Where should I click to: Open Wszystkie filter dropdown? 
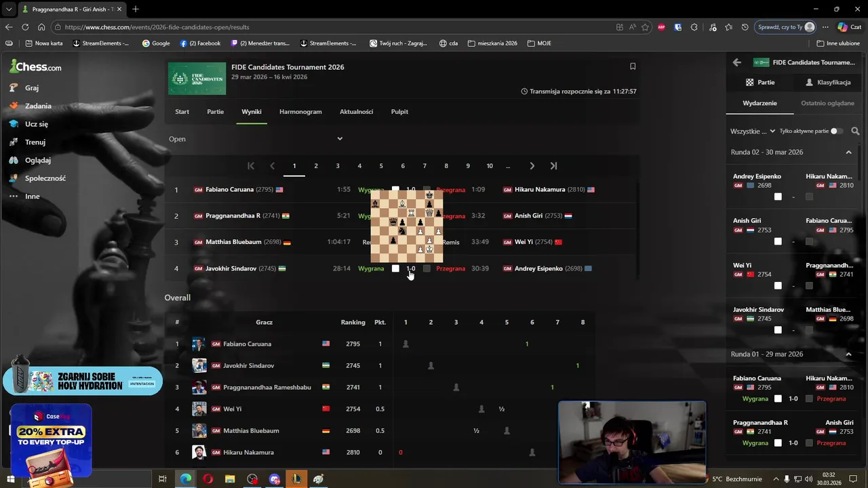tap(753, 131)
